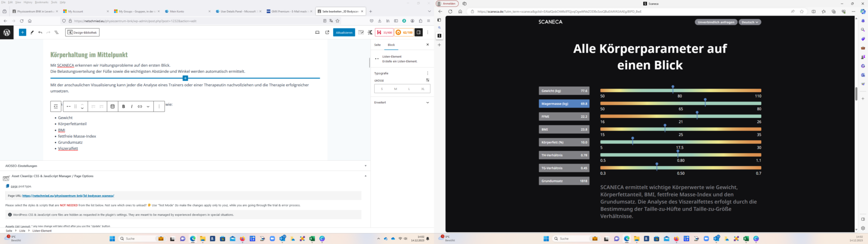Select the Magermasse (kg) parameter
This screenshot has width=868, height=244.
[564, 103]
